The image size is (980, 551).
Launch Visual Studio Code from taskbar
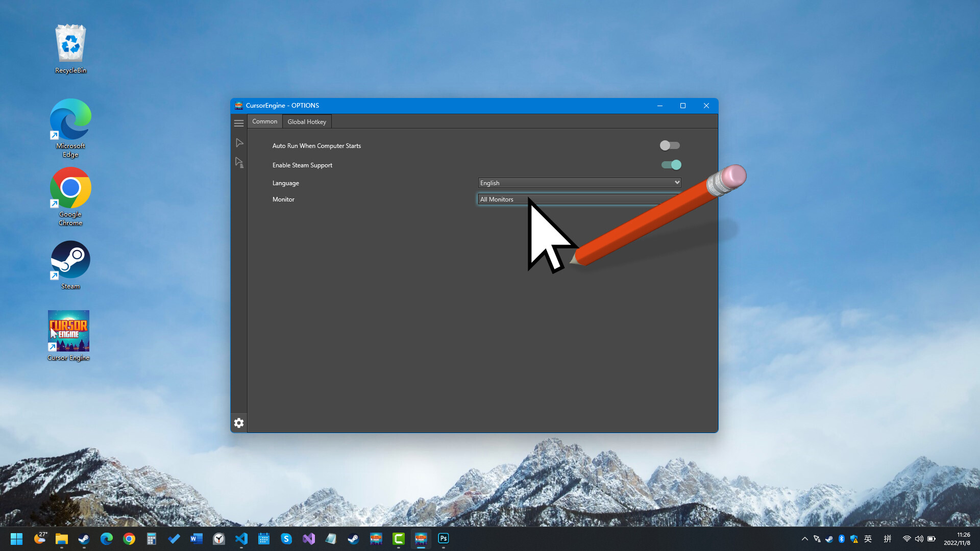pyautogui.click(x=241, y=539)
